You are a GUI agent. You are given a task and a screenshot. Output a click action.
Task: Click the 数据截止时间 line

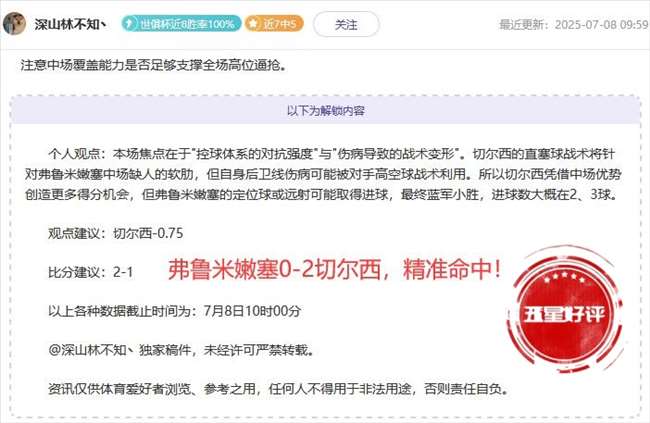pos(175,311)
